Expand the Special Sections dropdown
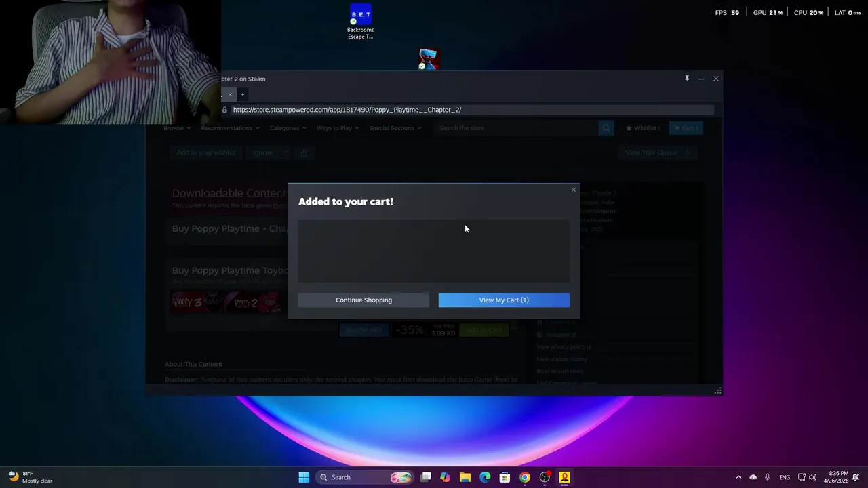 tap(395, 128)
